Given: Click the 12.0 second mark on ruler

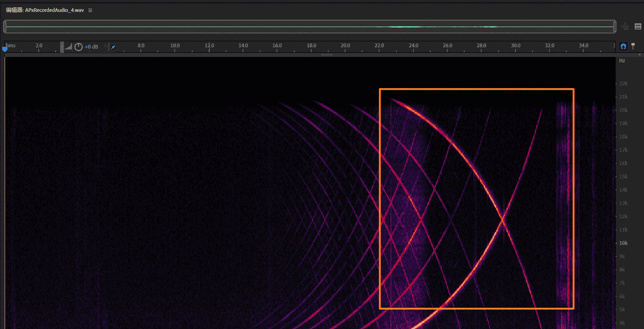Looking at the screenshot, I should (209, 46).
